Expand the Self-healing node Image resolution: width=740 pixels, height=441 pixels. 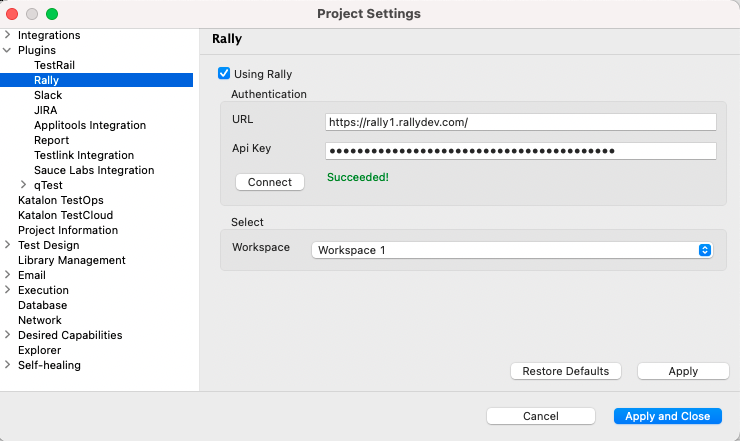8,365
